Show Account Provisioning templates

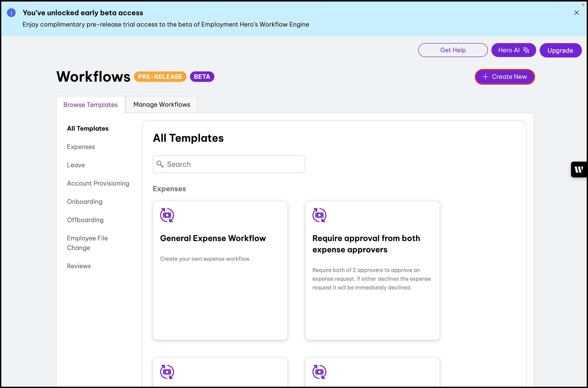tap(98, 183)
